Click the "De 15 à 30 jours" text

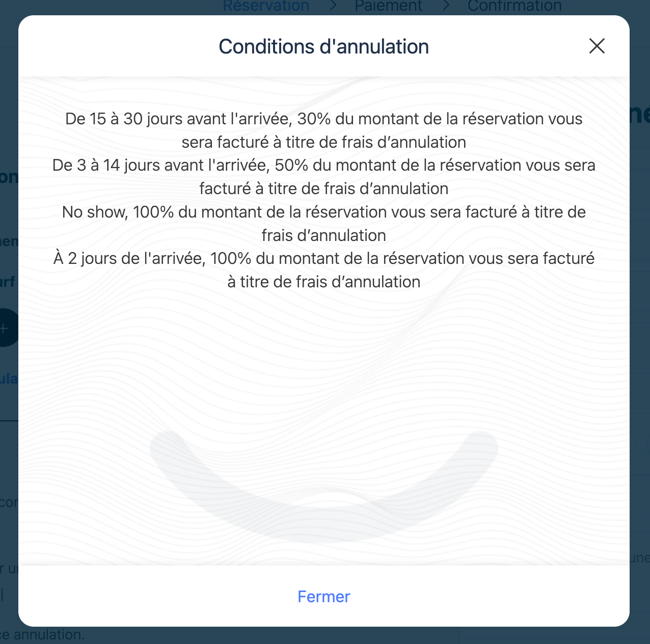[121, 119]
